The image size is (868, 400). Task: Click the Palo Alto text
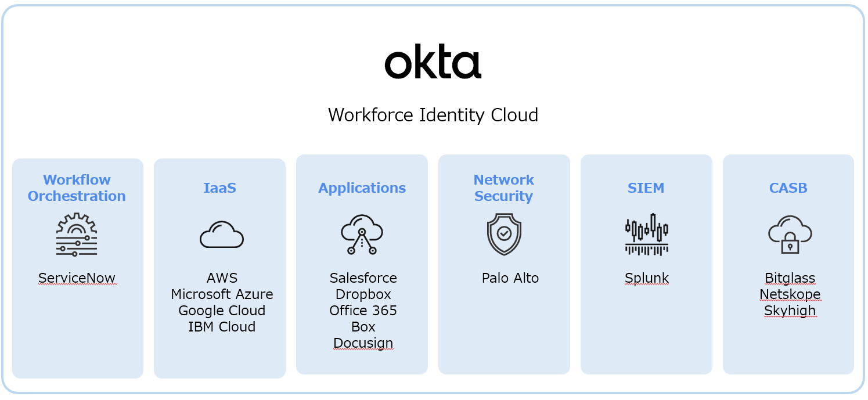[510, 278]
